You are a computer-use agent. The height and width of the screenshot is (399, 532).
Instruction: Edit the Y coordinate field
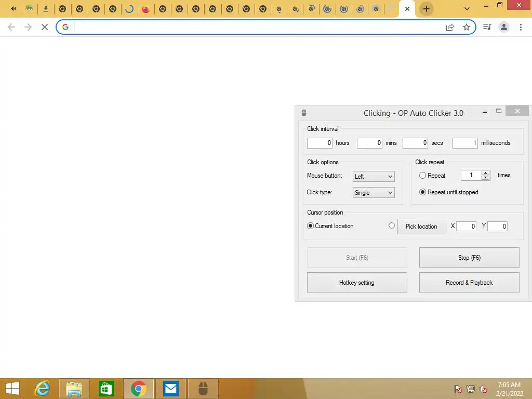pos(497,227)
